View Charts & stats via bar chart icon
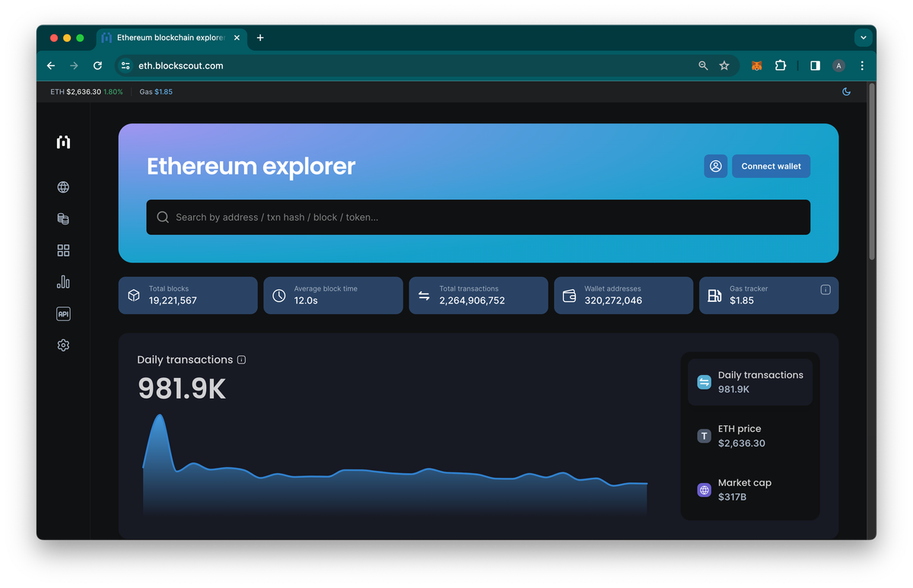 tap(63, 281)
